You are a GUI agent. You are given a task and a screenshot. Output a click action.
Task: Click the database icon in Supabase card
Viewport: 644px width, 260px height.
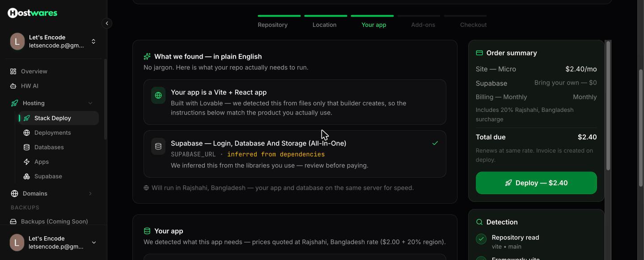click(x=158, y=146)
